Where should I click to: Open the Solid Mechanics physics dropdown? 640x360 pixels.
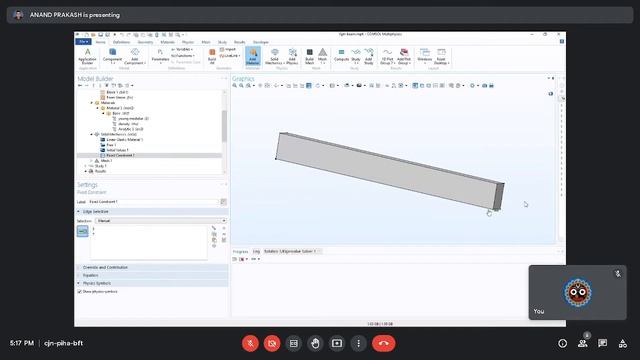coord(274,56)
